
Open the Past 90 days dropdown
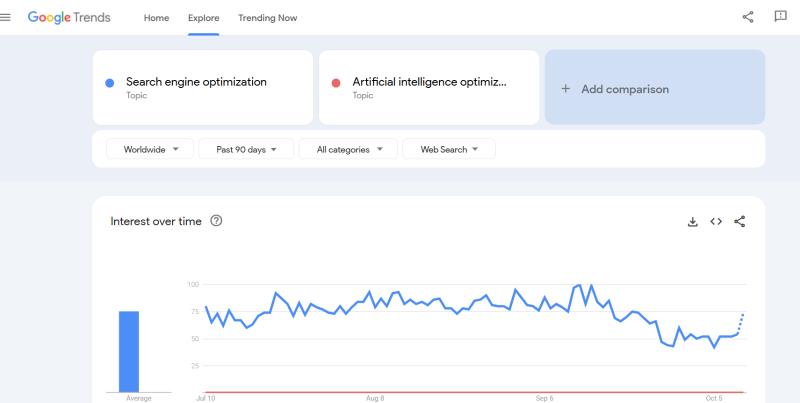pyautogui.click(x=246, y=149)
